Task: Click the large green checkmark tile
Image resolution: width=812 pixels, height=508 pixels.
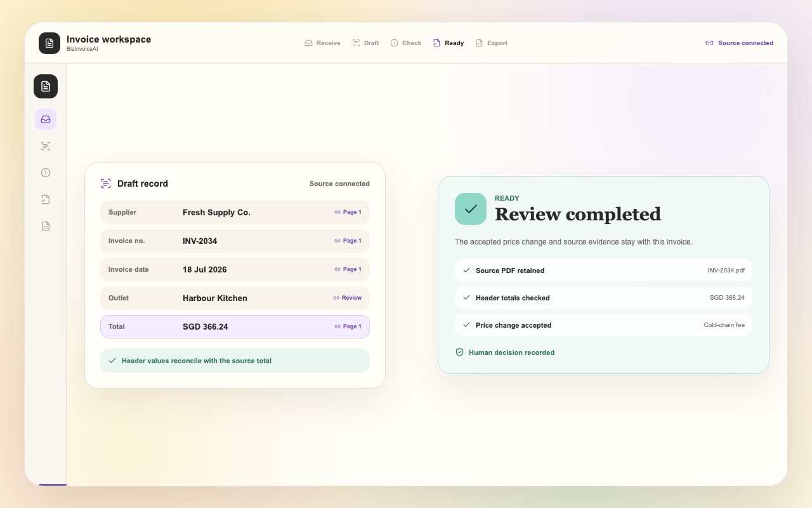Action: 471,209
